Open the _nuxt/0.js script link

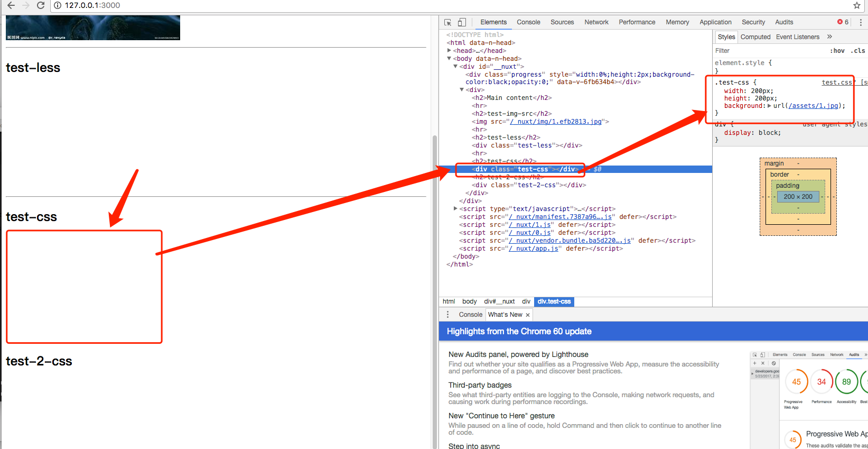click(x=530, y=233)
